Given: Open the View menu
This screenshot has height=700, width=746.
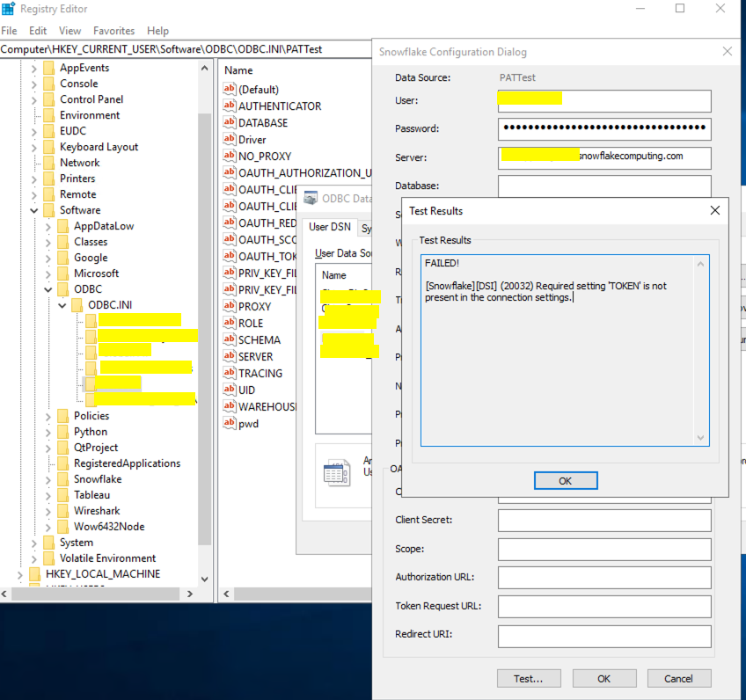Looking at the screenshot, I should [x=69, y=31].
